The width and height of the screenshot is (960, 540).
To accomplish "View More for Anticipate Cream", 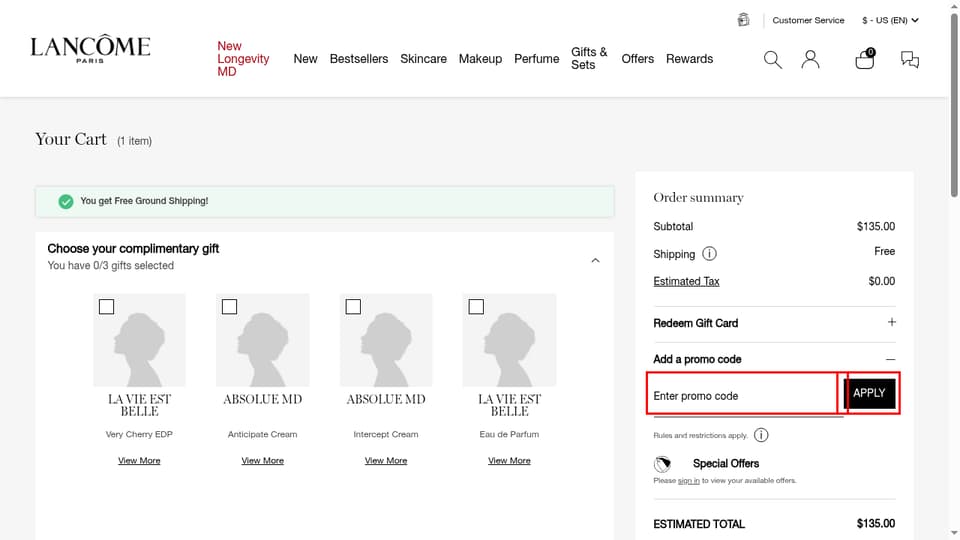I will pyautogui.click(x=263, y=460).
